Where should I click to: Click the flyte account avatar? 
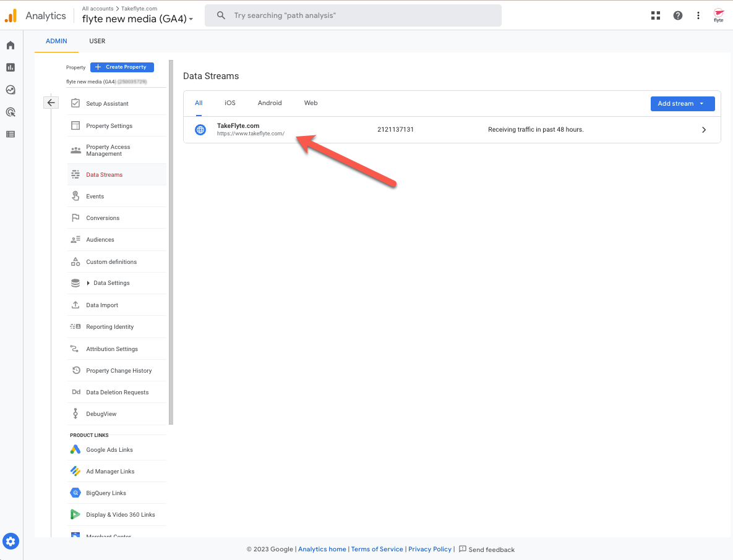(x=719, y=15)
